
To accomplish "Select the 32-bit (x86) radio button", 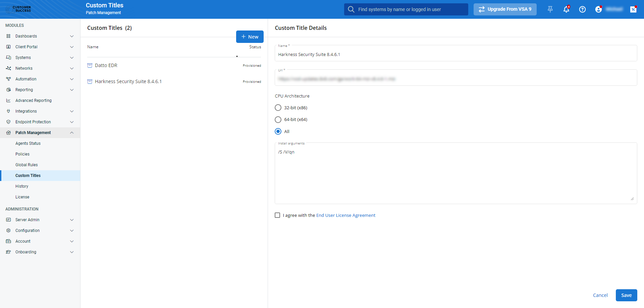I will point(278,108).
